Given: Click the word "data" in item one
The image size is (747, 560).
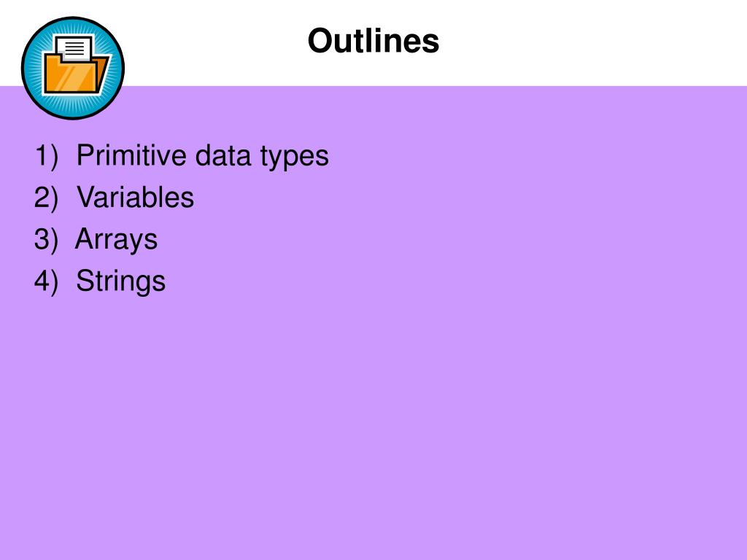Looking at the screenshot, I should click(223, 155).
